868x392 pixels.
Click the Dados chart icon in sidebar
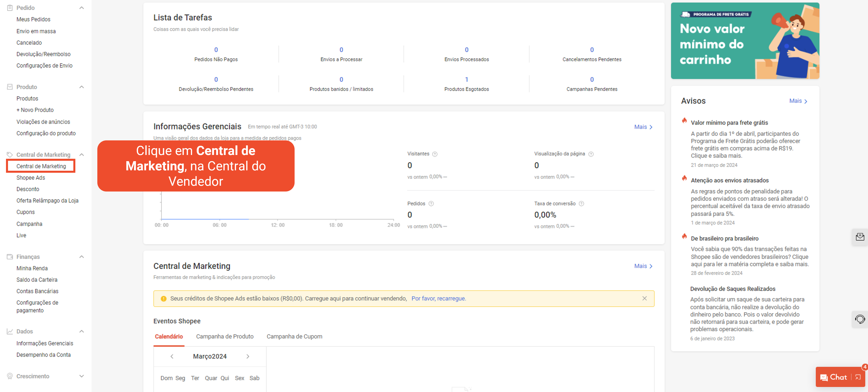10,331
